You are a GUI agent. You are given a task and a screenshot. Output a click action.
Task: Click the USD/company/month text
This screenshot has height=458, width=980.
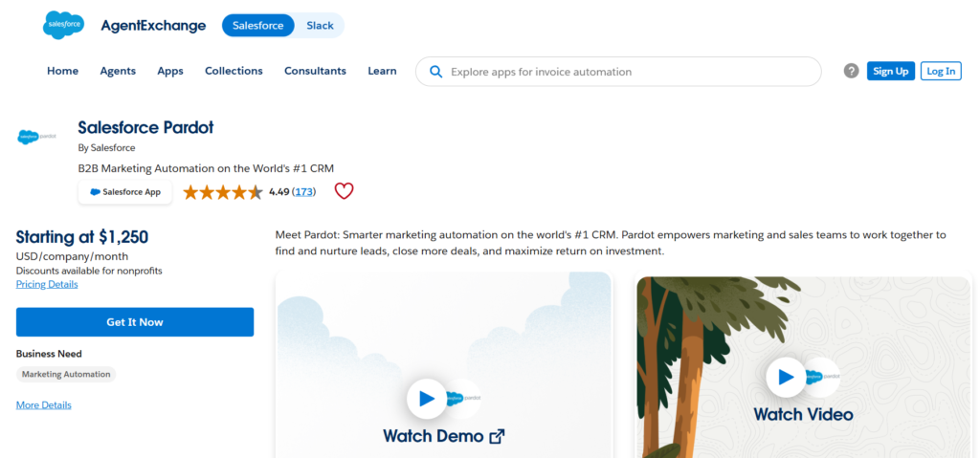pyautogui.click(x=72, y=256)
